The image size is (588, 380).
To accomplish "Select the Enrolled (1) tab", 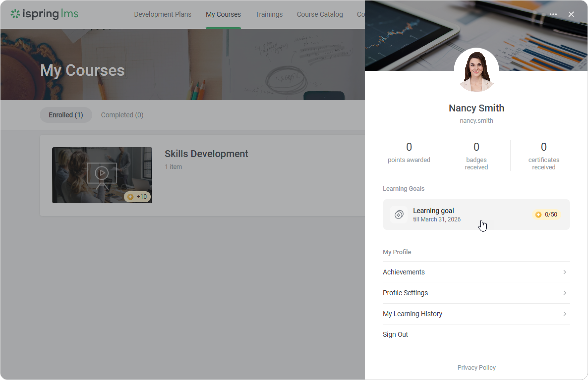I will point(66,115).
